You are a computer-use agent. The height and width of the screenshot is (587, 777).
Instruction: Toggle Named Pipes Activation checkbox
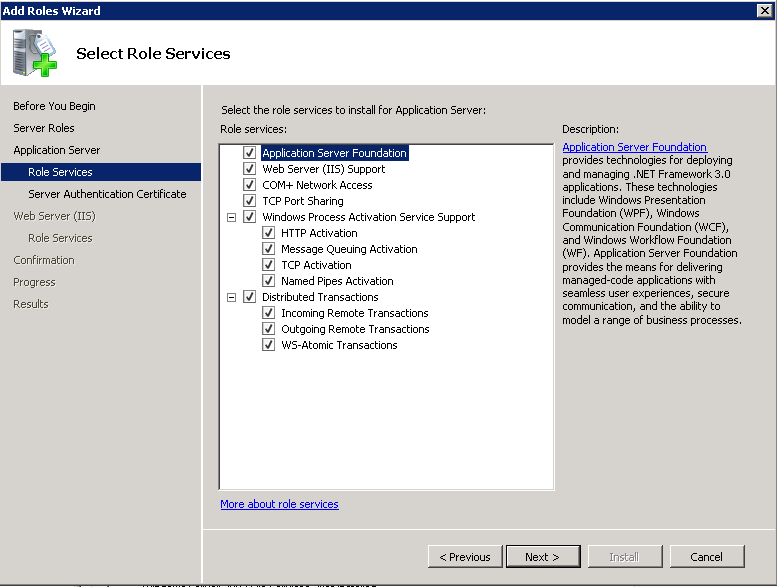pyautogui.click(x=268, y=281)
